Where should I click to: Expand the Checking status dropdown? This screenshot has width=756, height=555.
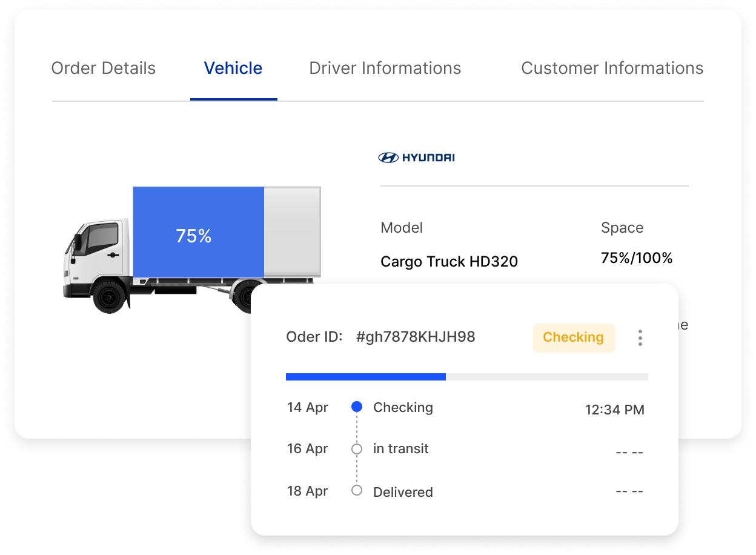coord(574,337)
